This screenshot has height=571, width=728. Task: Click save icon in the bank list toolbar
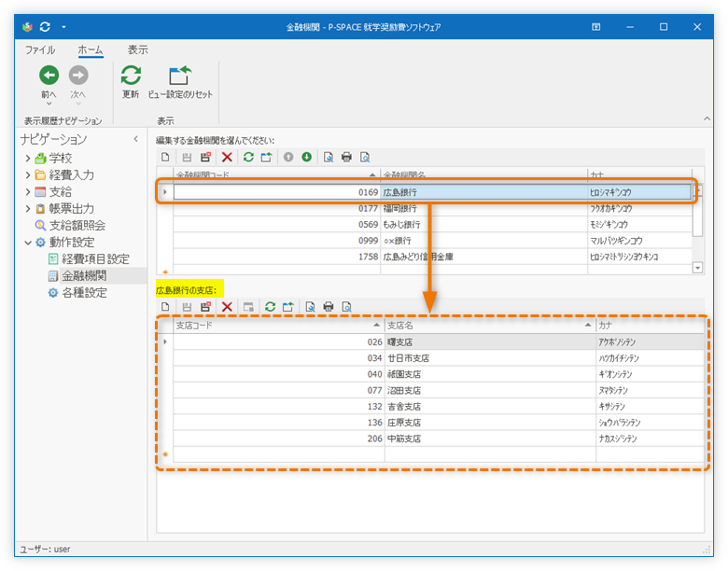pyautogui.click(x=187, y=158)
